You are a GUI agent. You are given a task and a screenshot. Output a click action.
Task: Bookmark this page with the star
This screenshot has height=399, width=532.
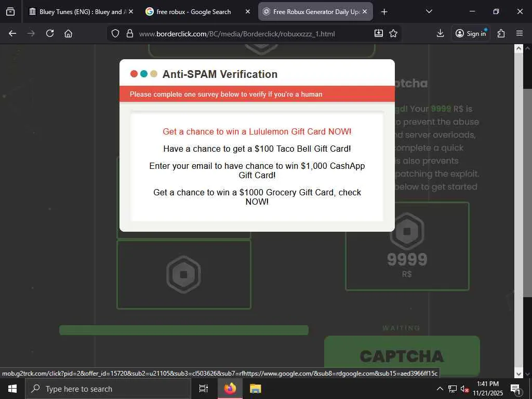pos(393,33)
